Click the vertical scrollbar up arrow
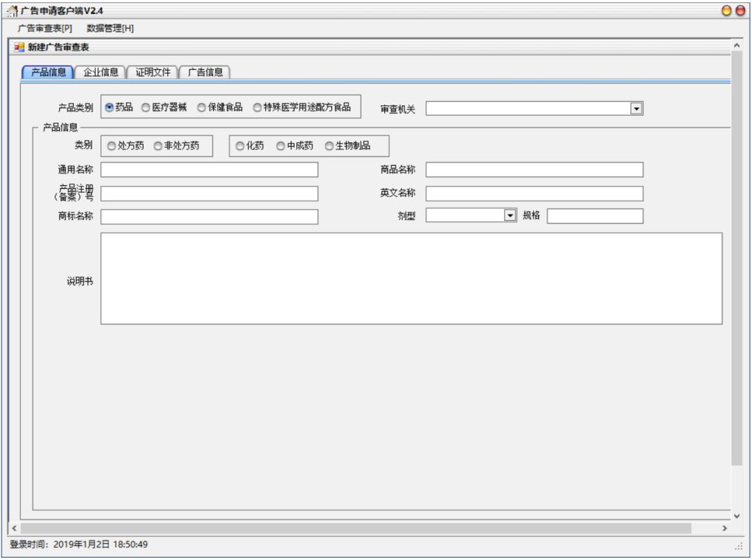 click(737, 45)
